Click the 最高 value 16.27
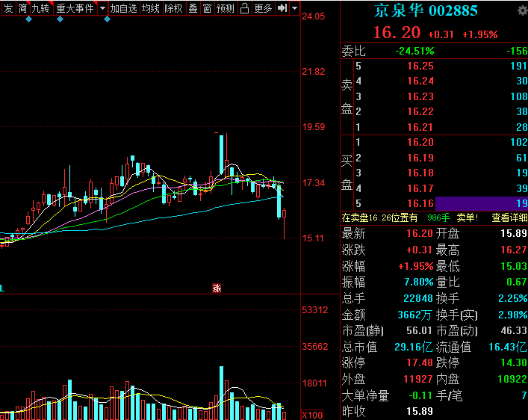528x420 pixels. coord(514,250)
